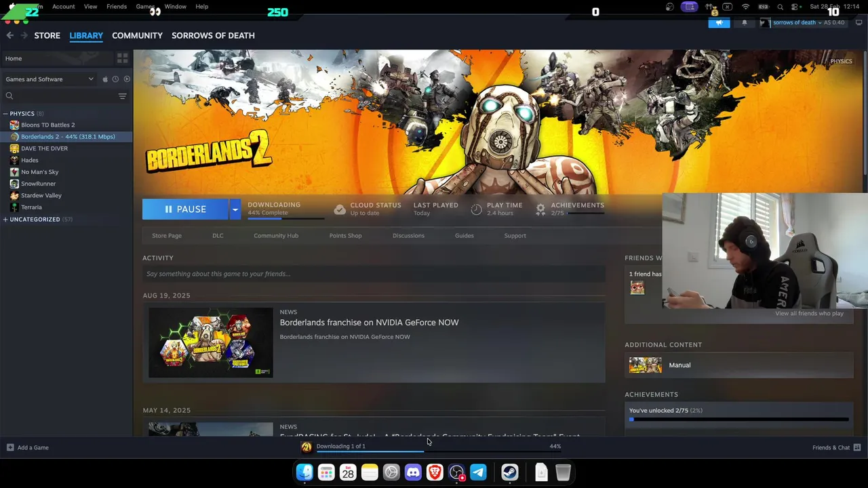Click the PHYSICS collection tag

pyautogui.click(x=841, y=62)
